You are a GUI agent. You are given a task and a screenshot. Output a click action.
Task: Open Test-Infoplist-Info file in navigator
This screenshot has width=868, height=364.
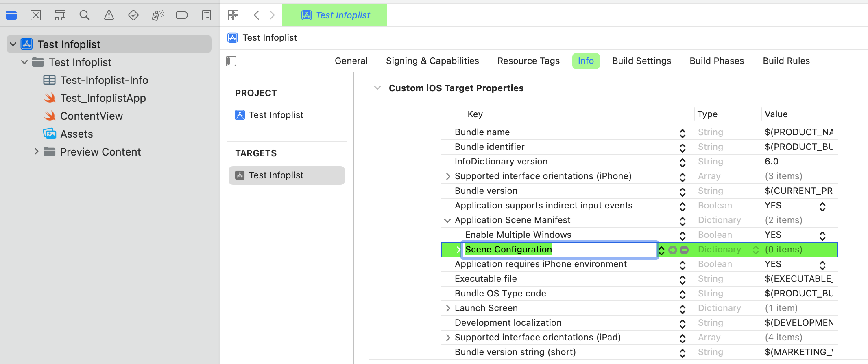pos(104,80)
